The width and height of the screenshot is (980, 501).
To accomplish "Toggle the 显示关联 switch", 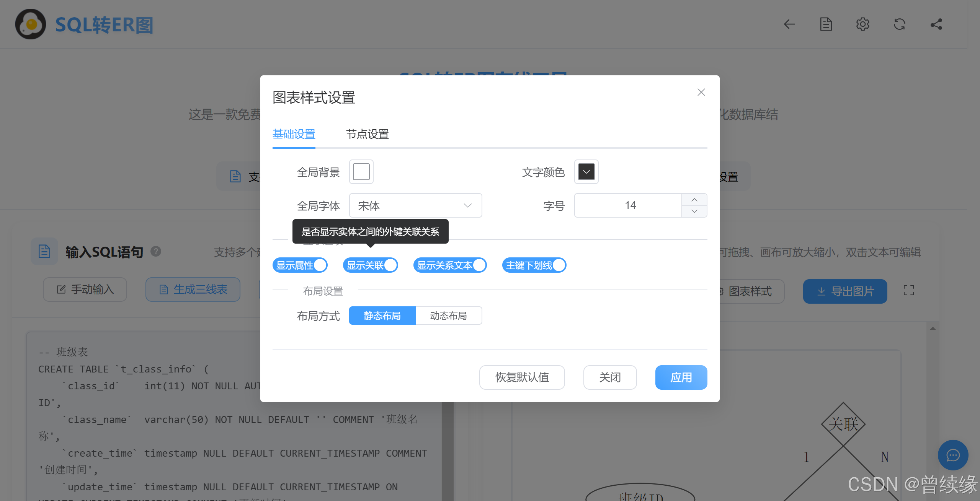I will pyautogui.click(x=371, y=265).
